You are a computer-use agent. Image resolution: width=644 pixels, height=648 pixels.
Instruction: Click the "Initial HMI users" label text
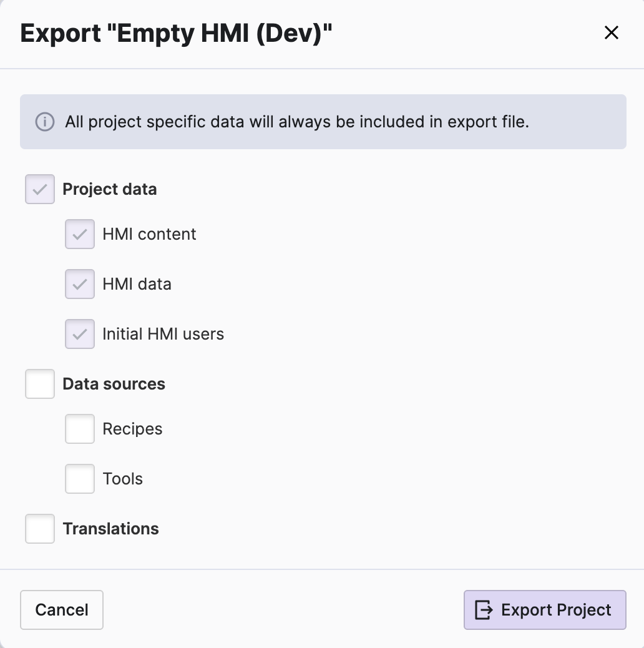pyautogui.click(x=163, y=334)
